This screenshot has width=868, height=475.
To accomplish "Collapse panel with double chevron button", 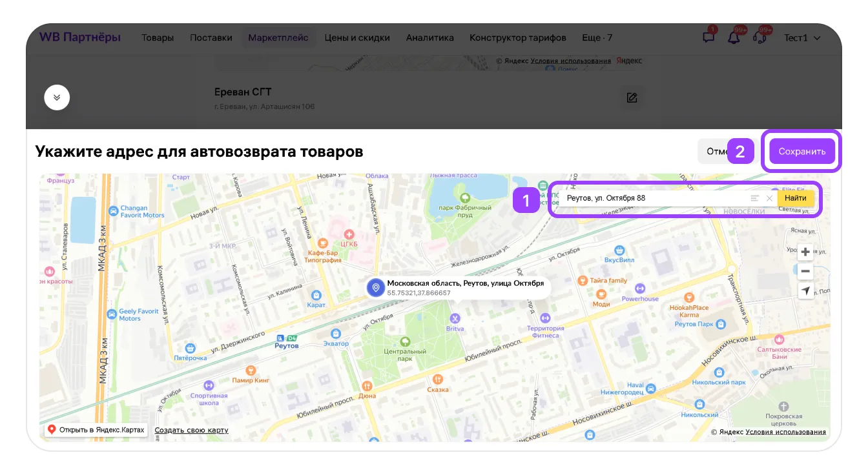I will tap(57, 97).
